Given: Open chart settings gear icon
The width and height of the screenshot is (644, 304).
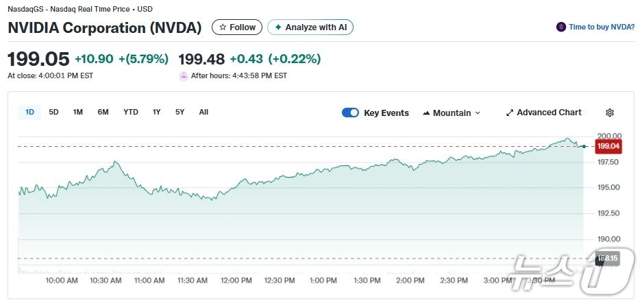Looking at the screenshot, I should point(610,113).
